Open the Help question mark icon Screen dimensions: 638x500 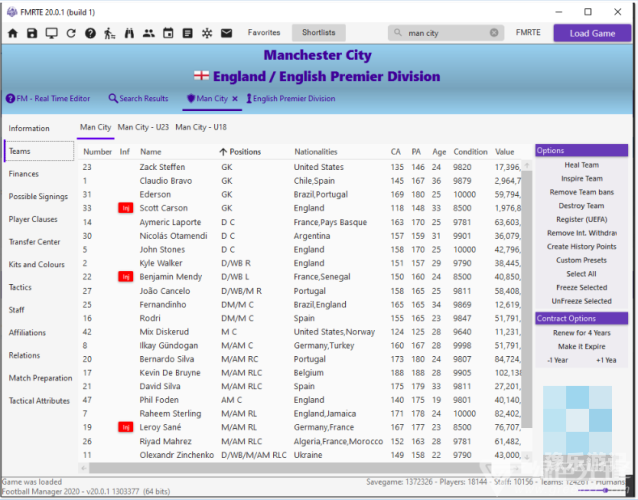pyautogui.click(x=90, y=33)
